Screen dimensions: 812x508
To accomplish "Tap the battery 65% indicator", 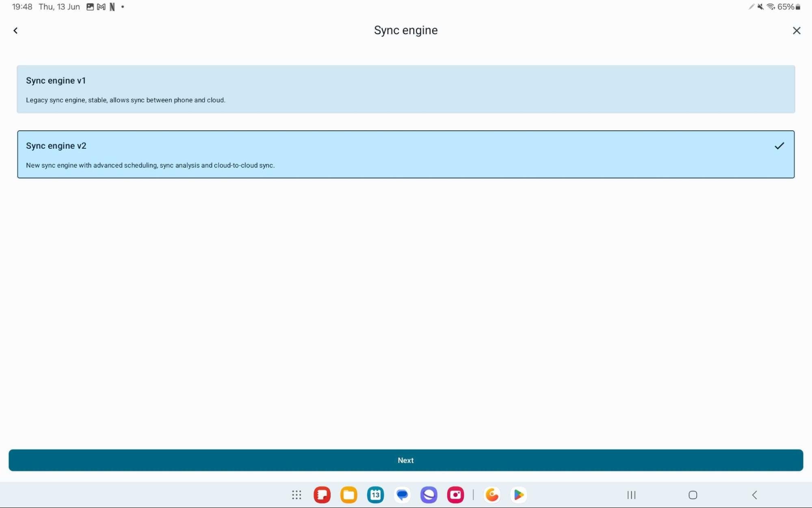I will pos(789,7).
